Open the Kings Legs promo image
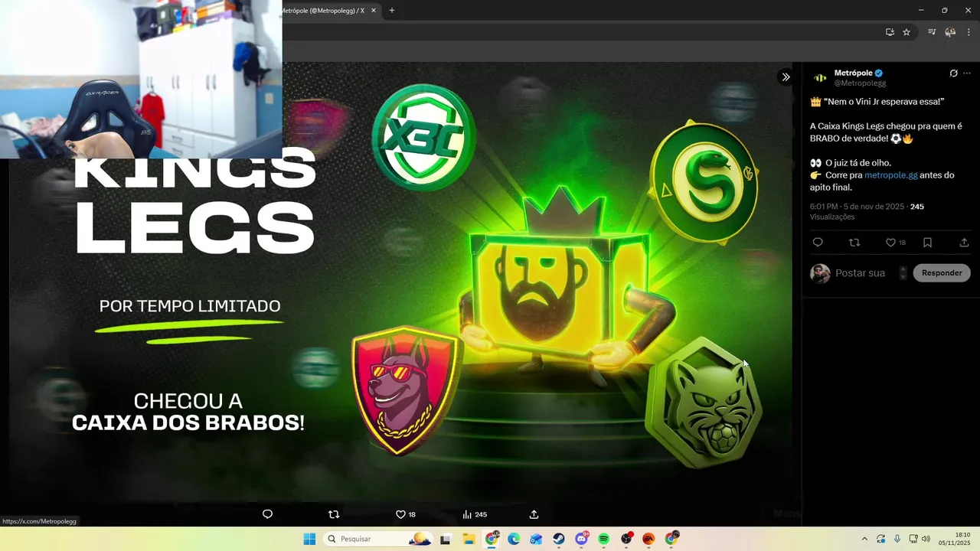 pos(400,282)
